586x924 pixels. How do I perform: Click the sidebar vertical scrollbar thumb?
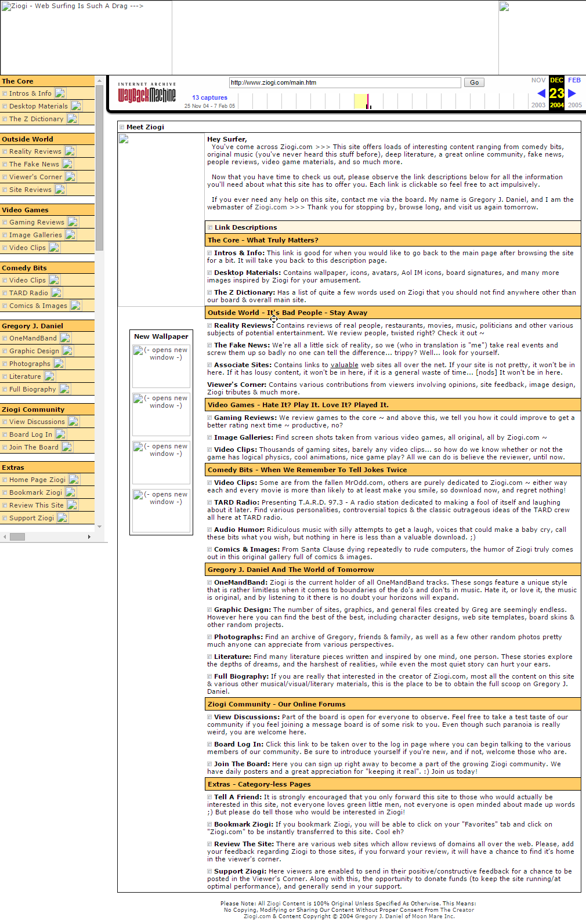(x=100, y=168)
